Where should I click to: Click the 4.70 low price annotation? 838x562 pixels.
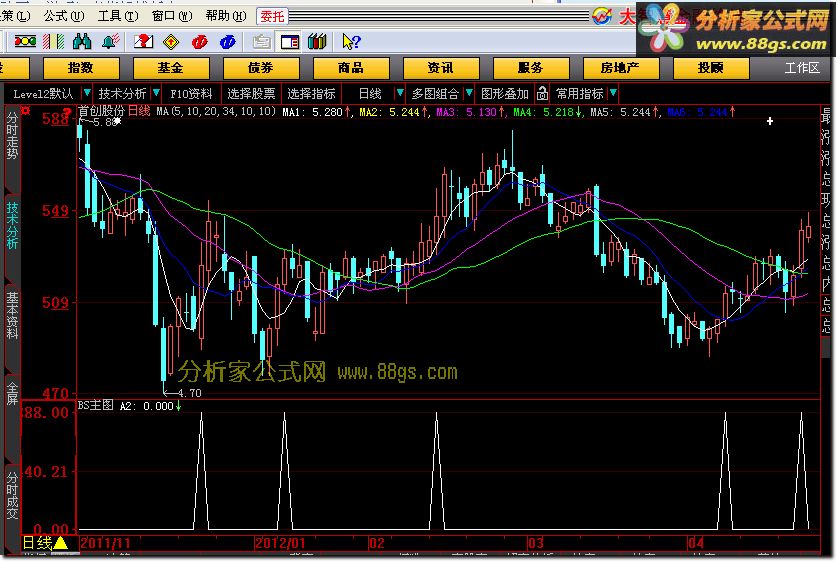189,393
